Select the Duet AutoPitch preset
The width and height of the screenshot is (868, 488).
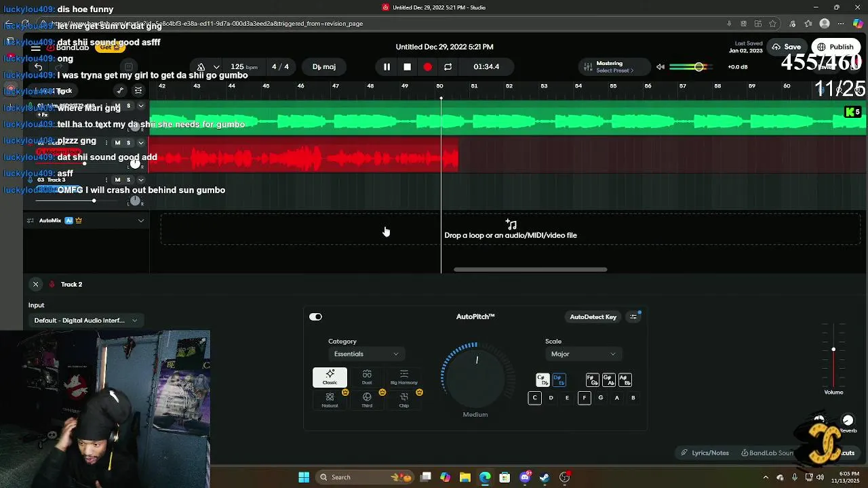(x=367, y=378)
